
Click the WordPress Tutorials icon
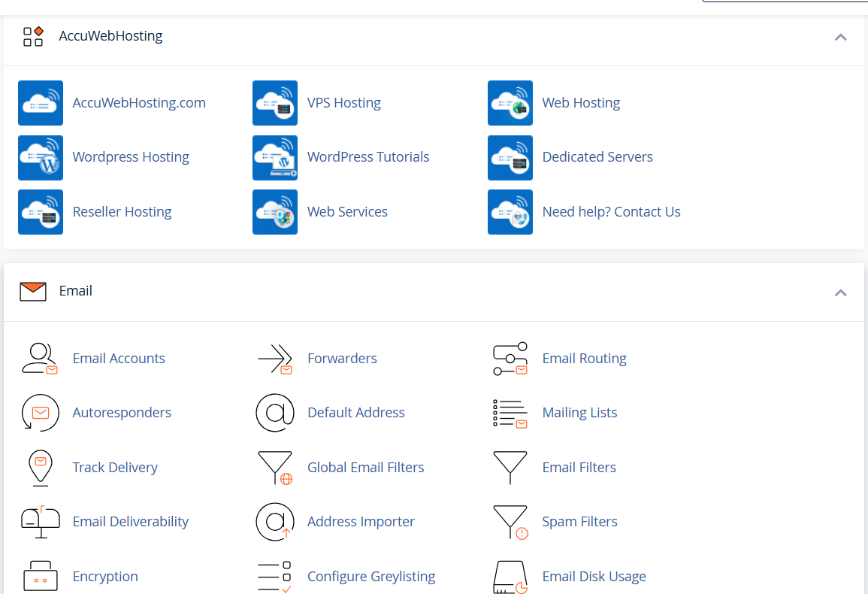[x=275, y=158]
